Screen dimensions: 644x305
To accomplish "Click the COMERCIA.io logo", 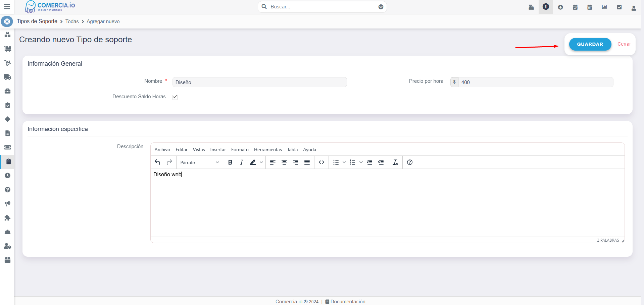I will pyautogui.click(x=50, y=7).
